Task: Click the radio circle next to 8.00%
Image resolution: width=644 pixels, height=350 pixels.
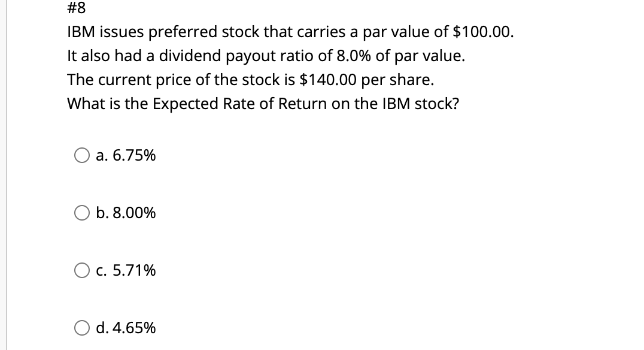Action: pyautogui.click(x=82, y=213)
